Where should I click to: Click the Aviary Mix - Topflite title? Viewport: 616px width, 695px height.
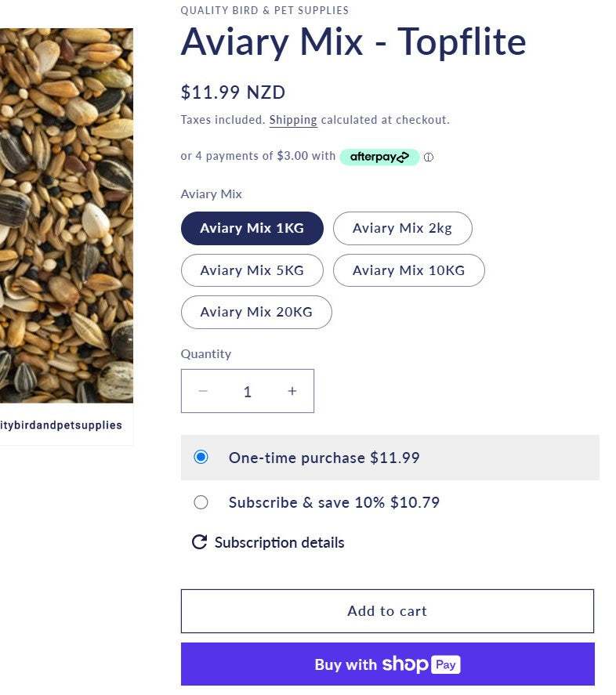(353, 42)
